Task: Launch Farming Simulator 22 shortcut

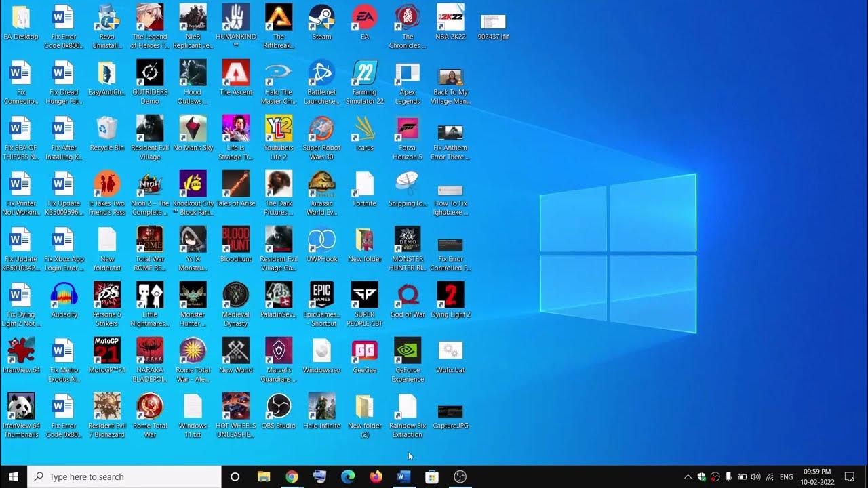Action: click(x=365, y=82)
